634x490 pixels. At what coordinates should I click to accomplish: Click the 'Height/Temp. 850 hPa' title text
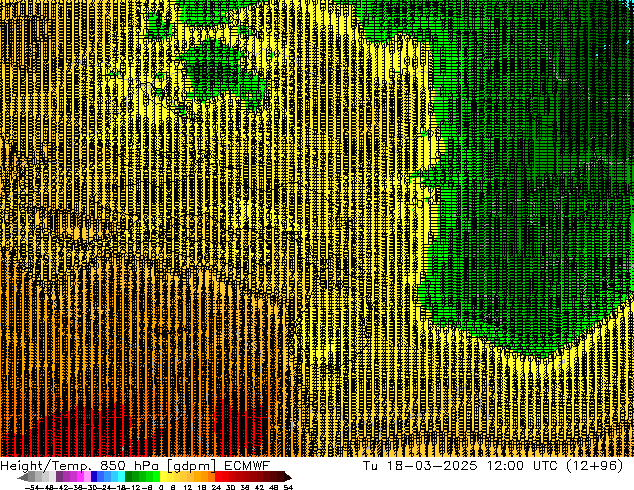coord(80,466)
